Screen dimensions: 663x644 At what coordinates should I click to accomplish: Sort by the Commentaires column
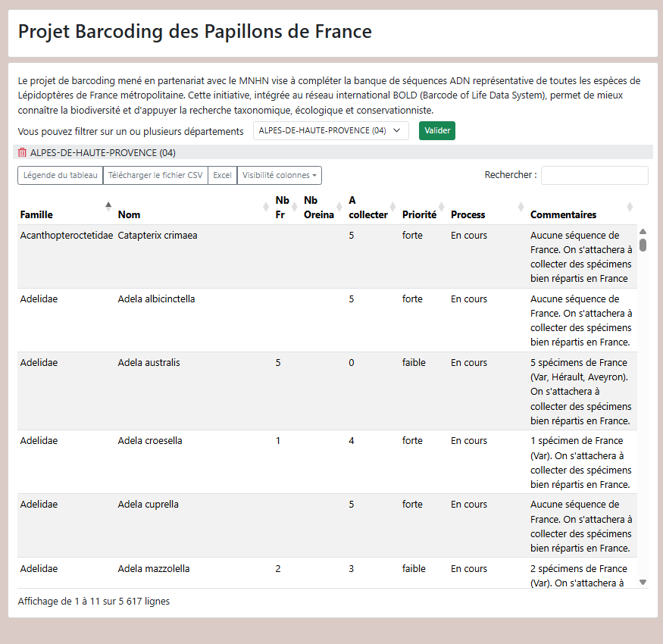[x=582, y=207]
